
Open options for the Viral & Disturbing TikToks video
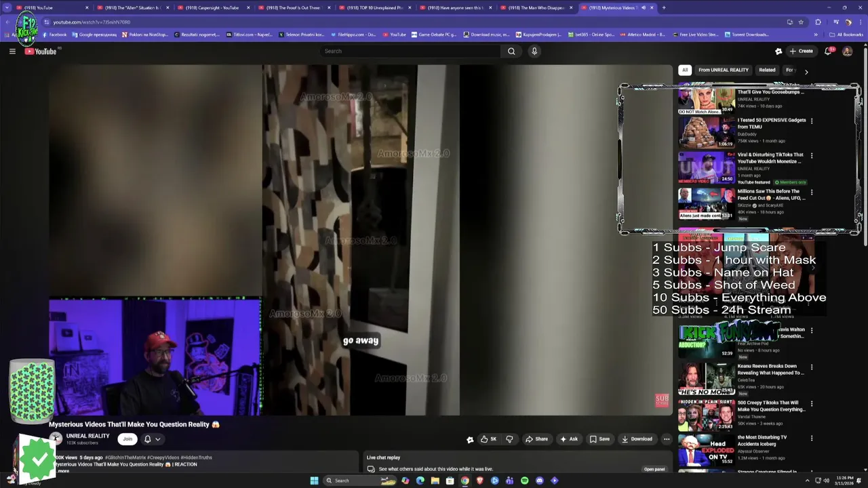812,156
